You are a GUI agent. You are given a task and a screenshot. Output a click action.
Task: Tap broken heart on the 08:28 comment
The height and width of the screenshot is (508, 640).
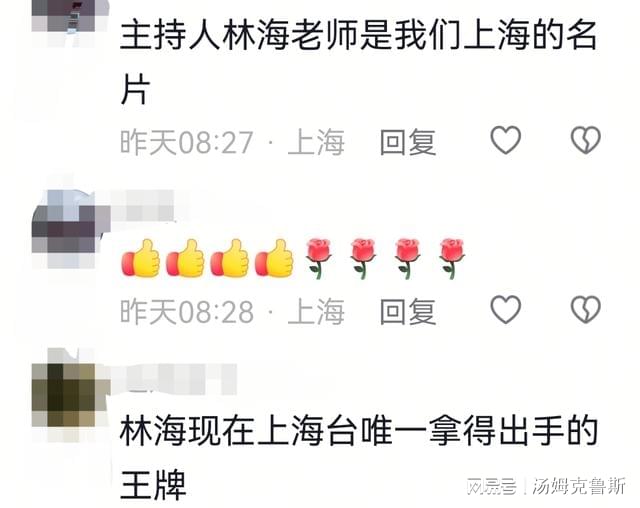[585, 310]
